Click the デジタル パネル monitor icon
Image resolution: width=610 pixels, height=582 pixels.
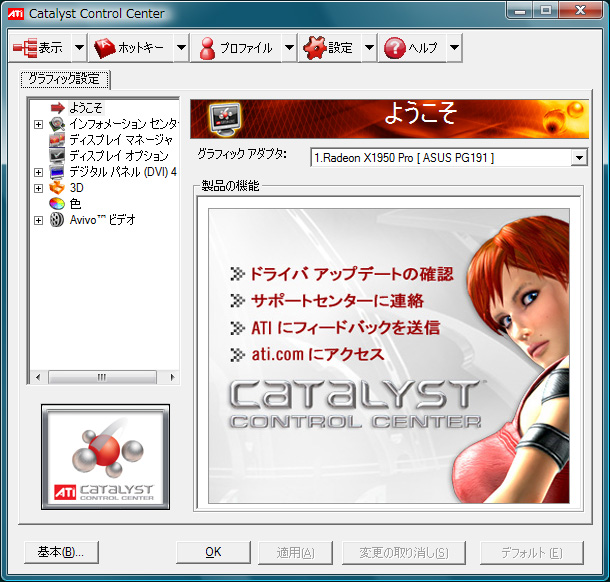[57, 172]
